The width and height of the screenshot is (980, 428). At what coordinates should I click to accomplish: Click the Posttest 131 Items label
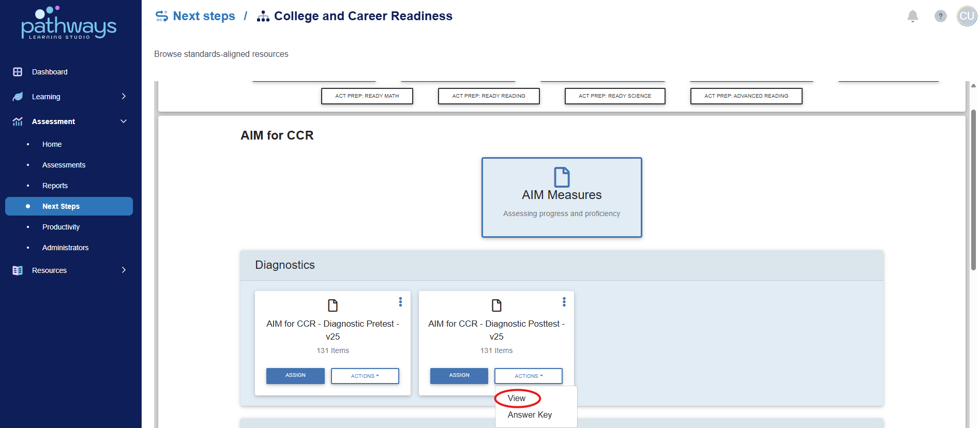(496, 350)
